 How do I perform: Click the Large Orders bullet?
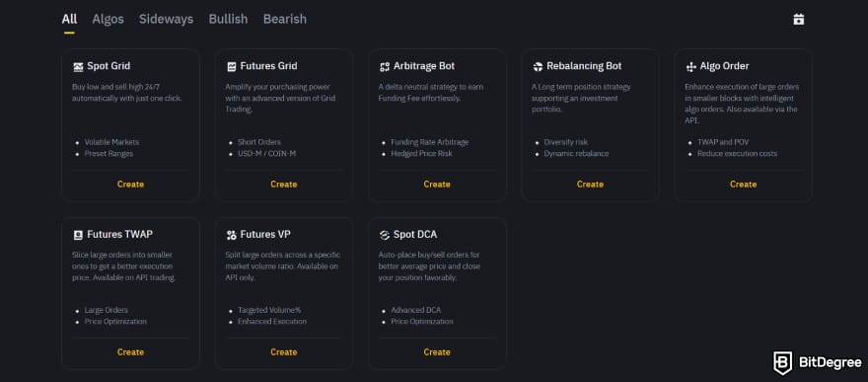[106, 310]
